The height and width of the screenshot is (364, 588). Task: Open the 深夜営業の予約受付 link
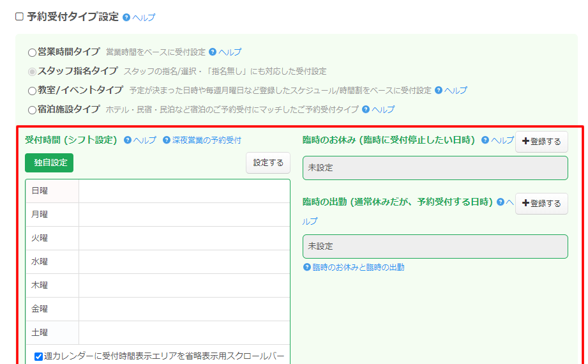[x=206, y=140]
